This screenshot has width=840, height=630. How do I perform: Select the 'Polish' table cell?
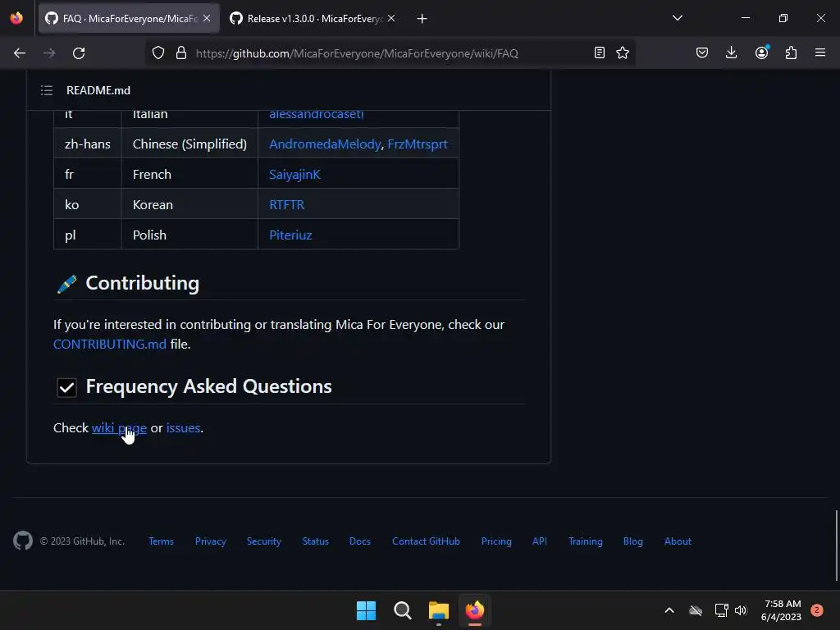click(x=189, y=235)
